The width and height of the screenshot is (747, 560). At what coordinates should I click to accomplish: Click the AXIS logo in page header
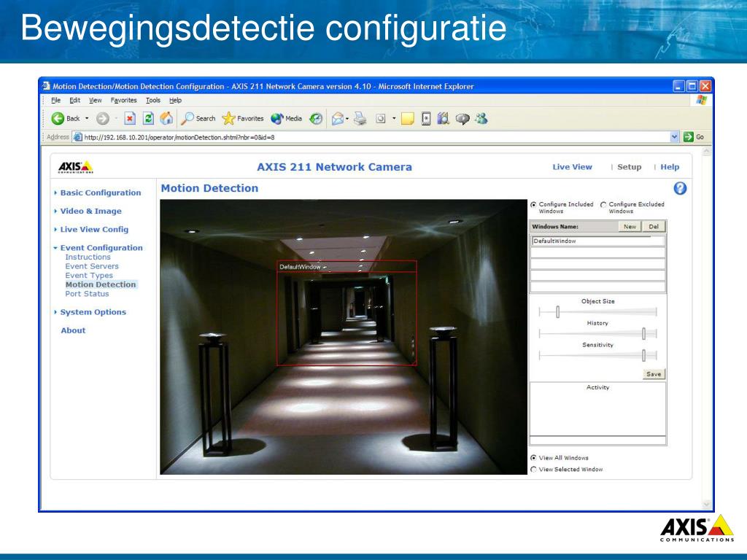(76, 167)
